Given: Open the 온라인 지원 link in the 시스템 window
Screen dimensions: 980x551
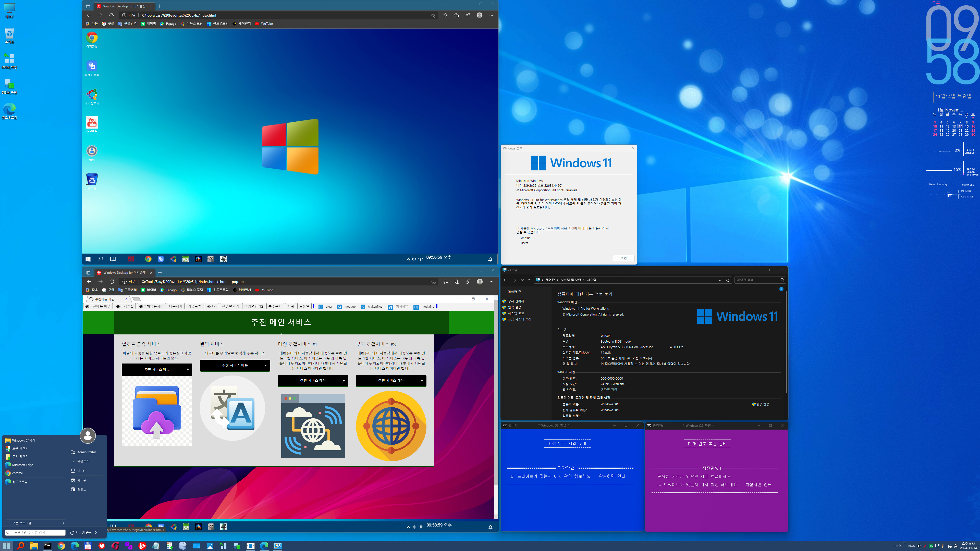Looking at the screenshot, I should [x=609, y=390].
